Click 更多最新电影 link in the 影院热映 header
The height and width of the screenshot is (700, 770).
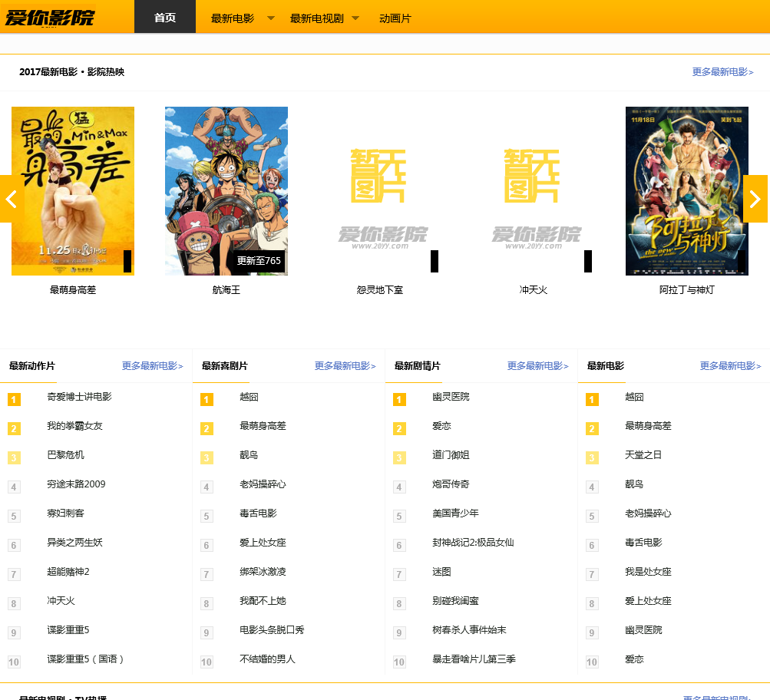click(x=722, y=72)
